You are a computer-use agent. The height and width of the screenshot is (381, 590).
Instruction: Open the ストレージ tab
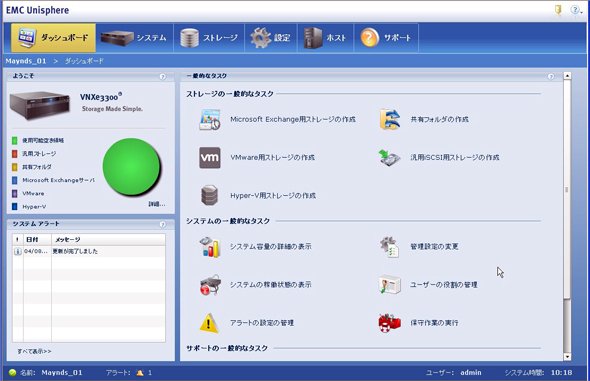209,38
